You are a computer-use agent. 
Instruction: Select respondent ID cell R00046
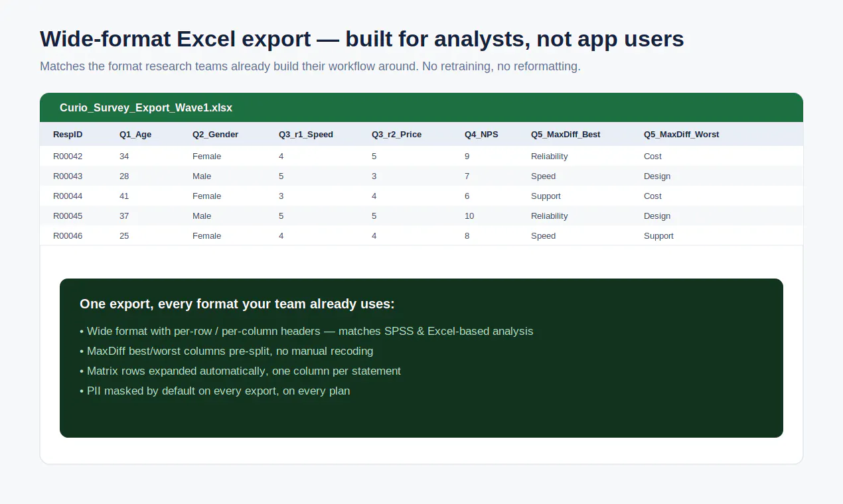tap(68, 235)
